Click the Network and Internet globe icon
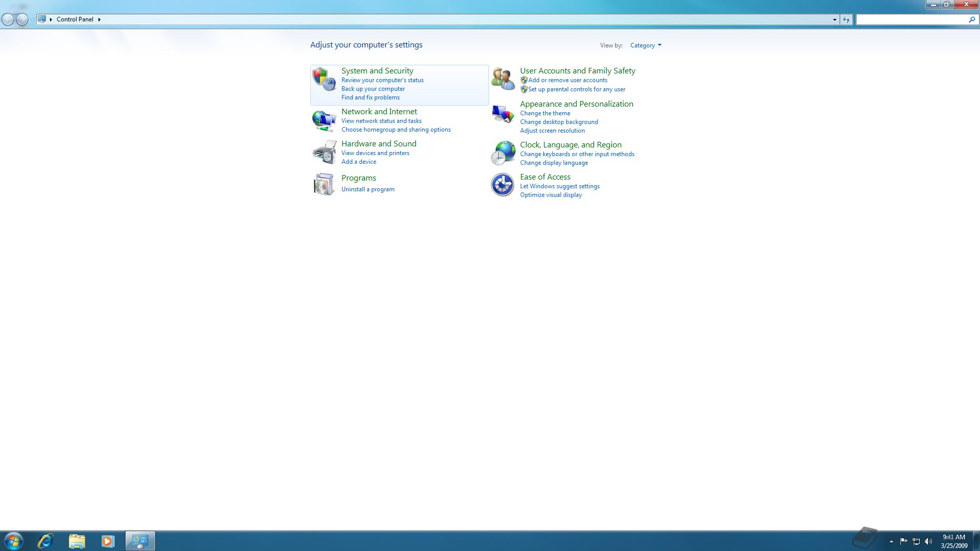 (x=324, y=121)
